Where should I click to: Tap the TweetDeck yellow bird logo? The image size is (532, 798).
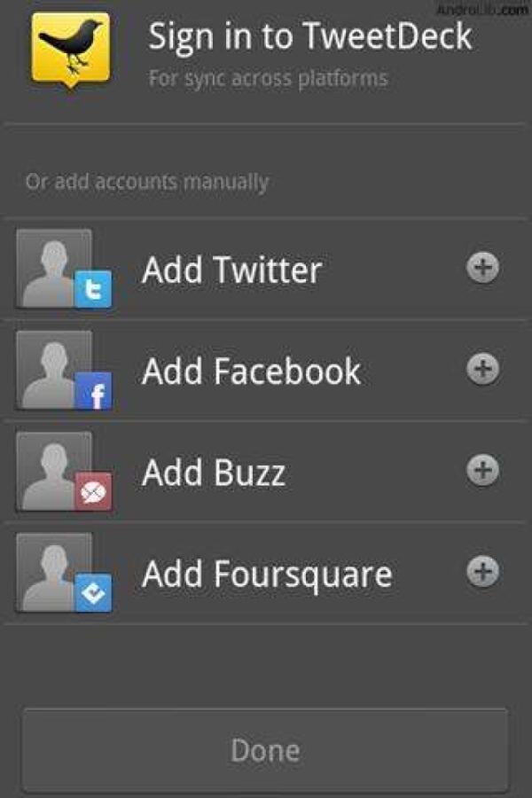[70, 50]
